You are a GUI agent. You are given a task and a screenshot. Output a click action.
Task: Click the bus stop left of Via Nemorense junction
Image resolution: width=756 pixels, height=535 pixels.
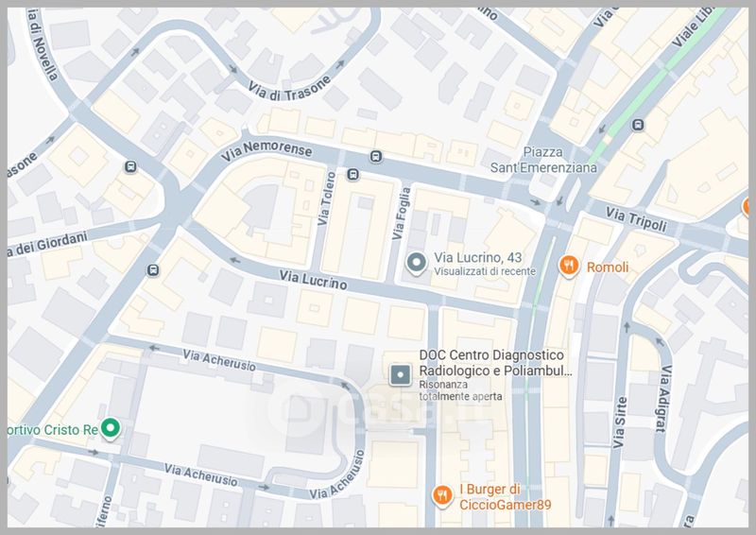point(130,167)
